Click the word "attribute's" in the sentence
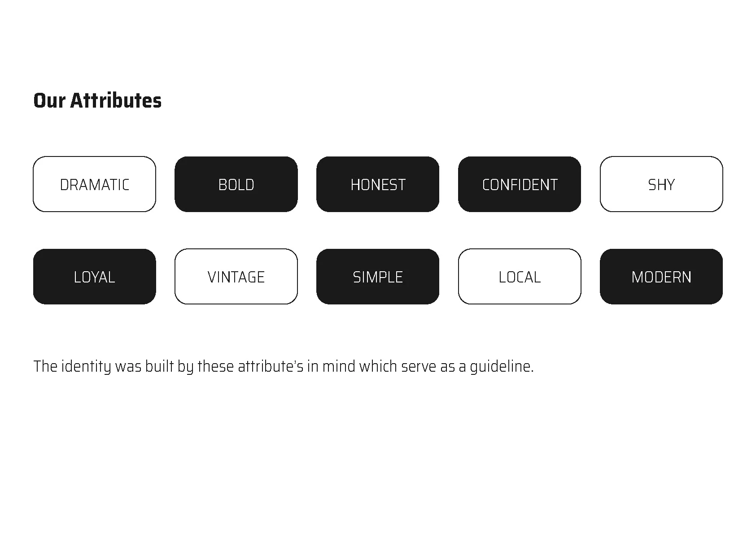Screen dimensions: 756x534 point(271,367)
